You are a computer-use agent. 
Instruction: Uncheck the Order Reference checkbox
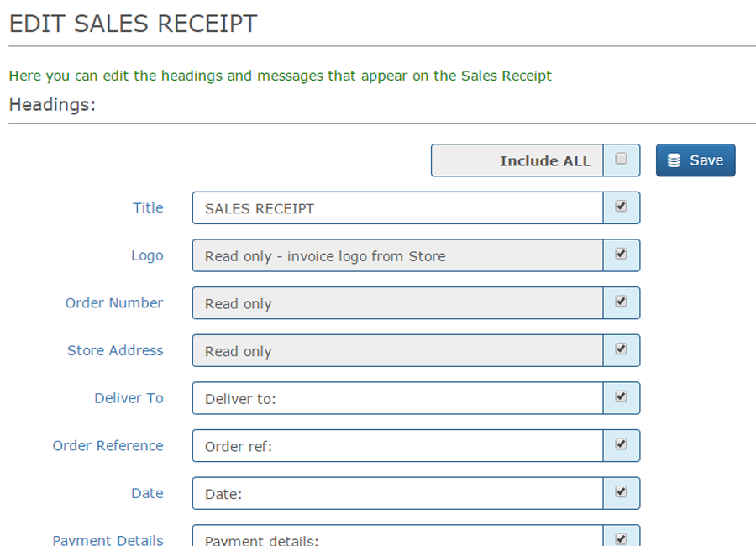point(621,444)
